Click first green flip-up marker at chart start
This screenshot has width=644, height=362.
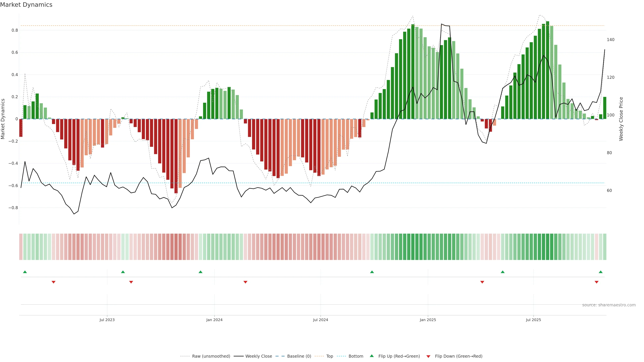pos(25,272)
